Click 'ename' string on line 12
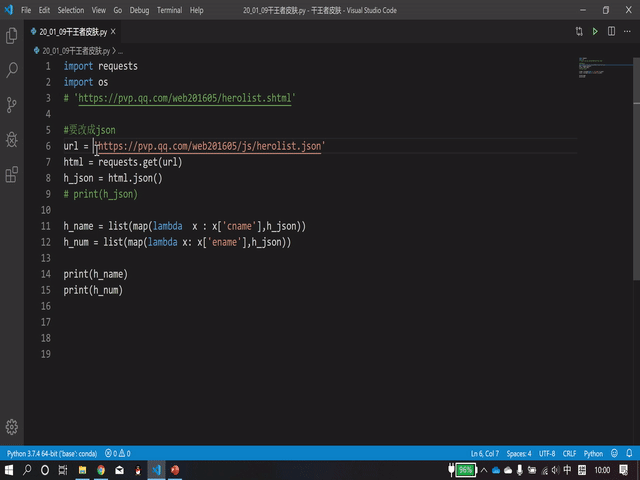This screenshot has width=640, height=480. coord(224,242)
